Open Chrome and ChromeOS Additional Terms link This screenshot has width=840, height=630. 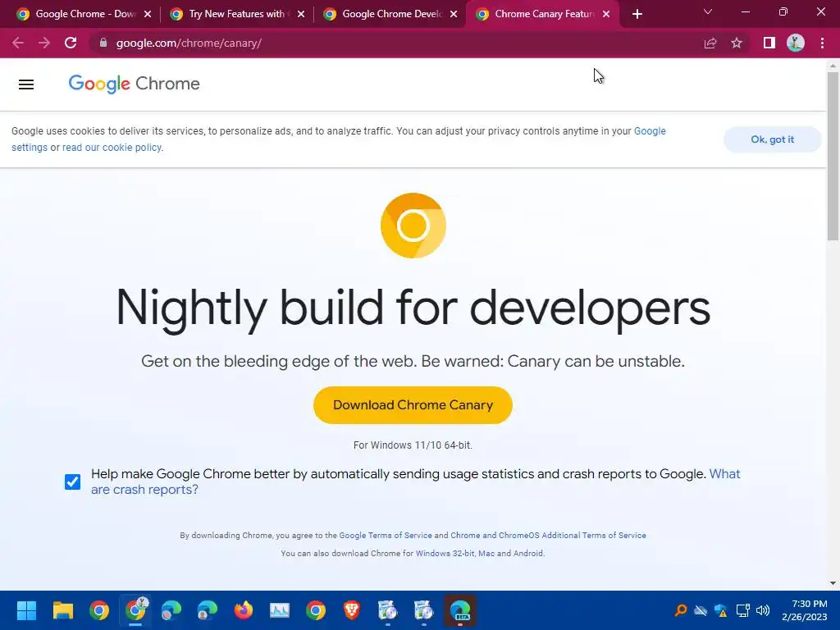point(548,535)
